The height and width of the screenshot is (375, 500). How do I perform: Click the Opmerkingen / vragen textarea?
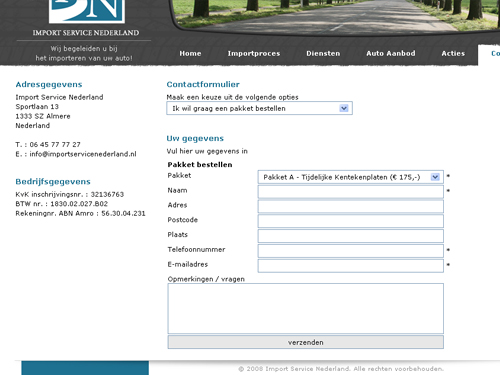tap(306, 308)
